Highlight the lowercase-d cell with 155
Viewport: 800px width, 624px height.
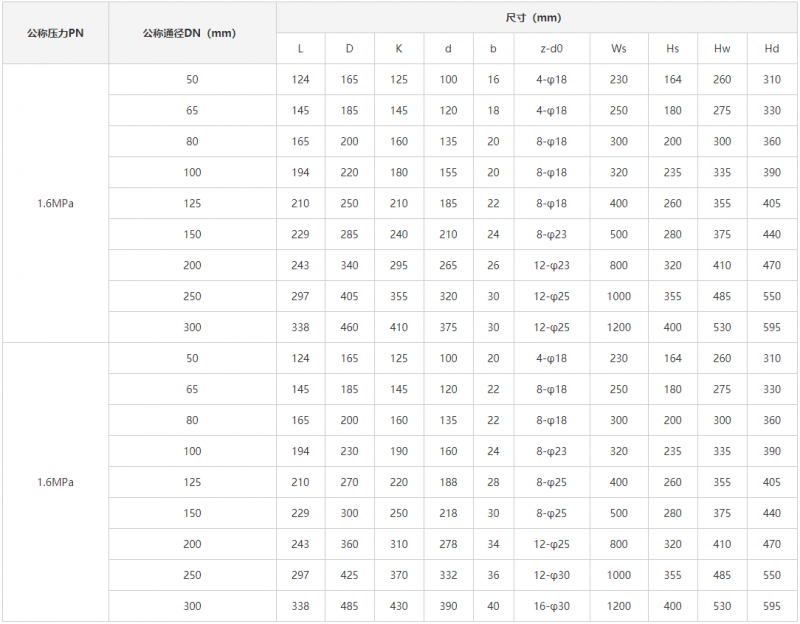click(448, 172)
